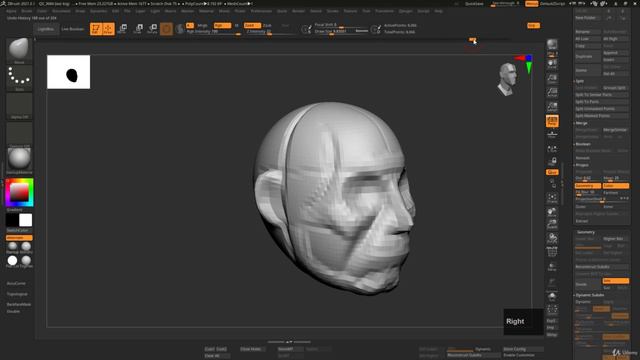Click the Divide button
The image size is (640, 360).
[588, 284]
